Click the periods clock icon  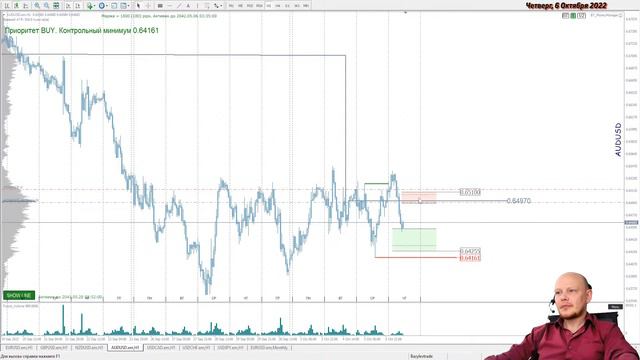[101, 6]
